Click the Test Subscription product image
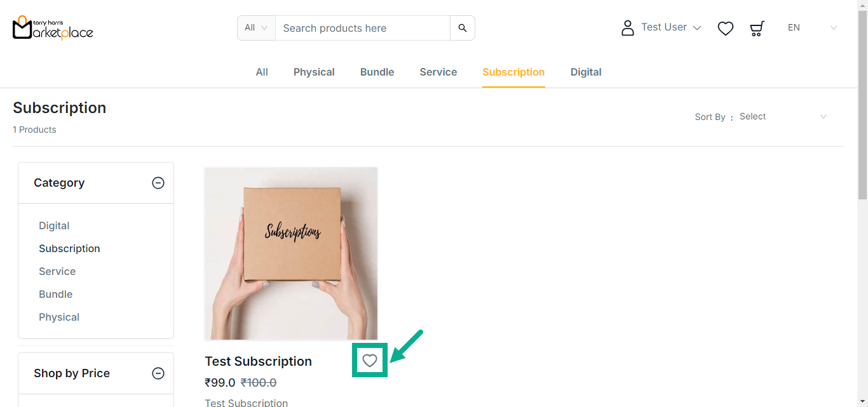This screenshot has height=407, width=868. [x=291, y=253]
